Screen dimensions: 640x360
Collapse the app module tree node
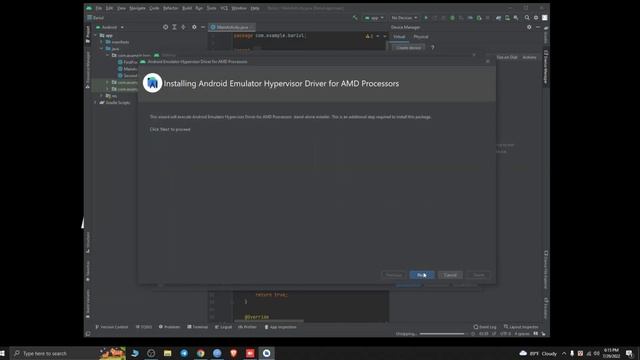coord(96,36)
